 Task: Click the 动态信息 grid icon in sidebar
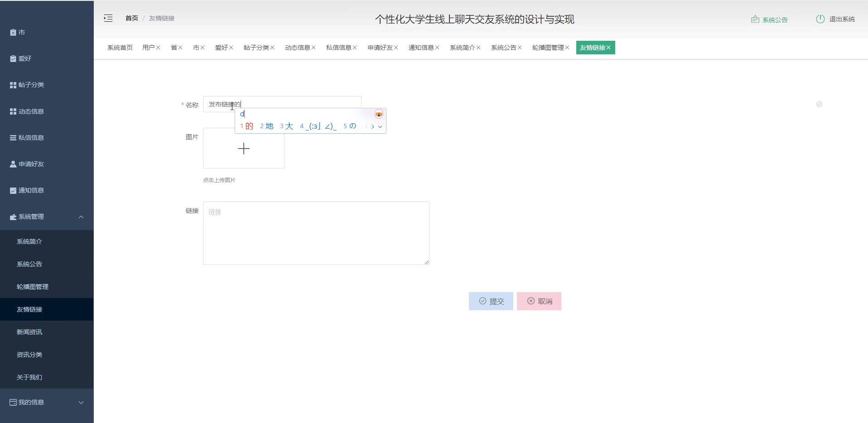coord(13,111)
